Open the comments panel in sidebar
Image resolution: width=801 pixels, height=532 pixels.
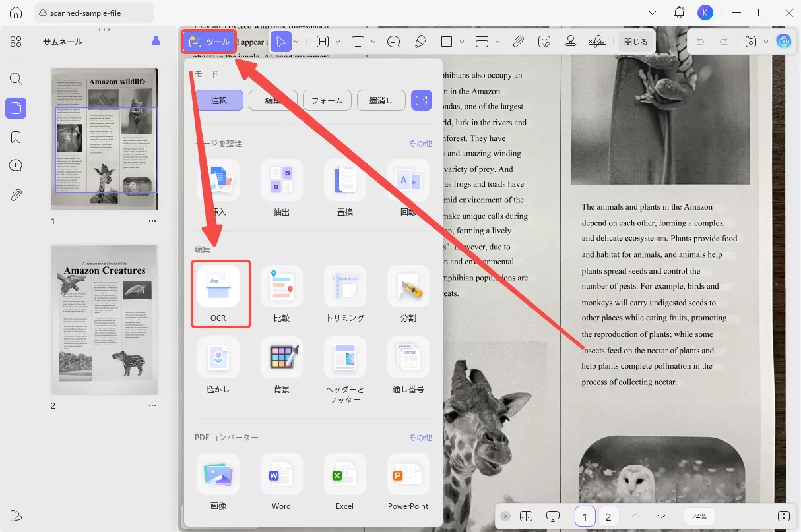pyautogui.click(x=16, y=165)
